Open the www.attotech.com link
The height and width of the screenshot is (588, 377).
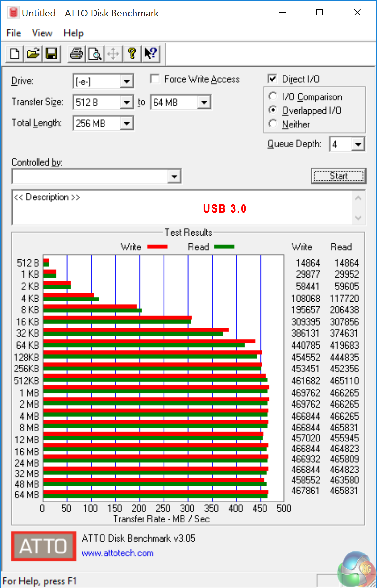[117, 553]
